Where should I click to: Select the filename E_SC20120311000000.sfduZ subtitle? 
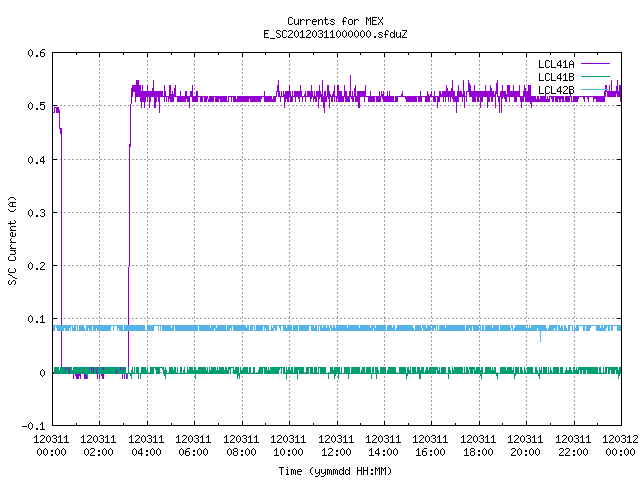tap(335, 34)
